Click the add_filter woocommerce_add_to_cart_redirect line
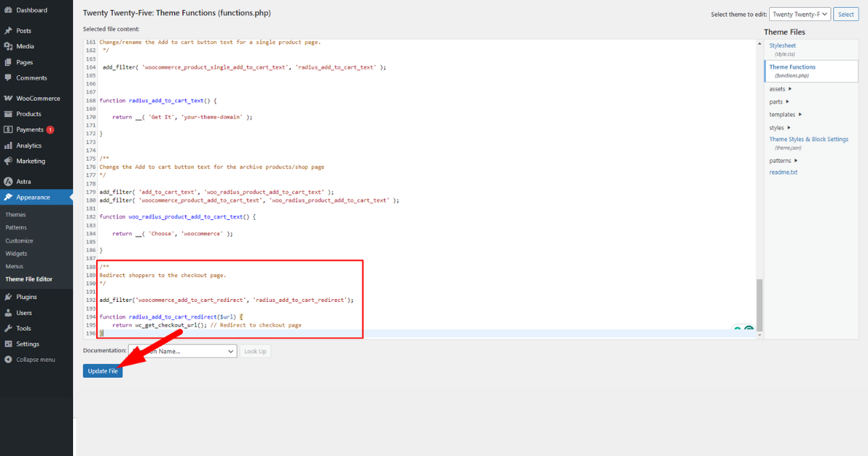The width and height of the screenshot is (868, 456). point(226,300)
